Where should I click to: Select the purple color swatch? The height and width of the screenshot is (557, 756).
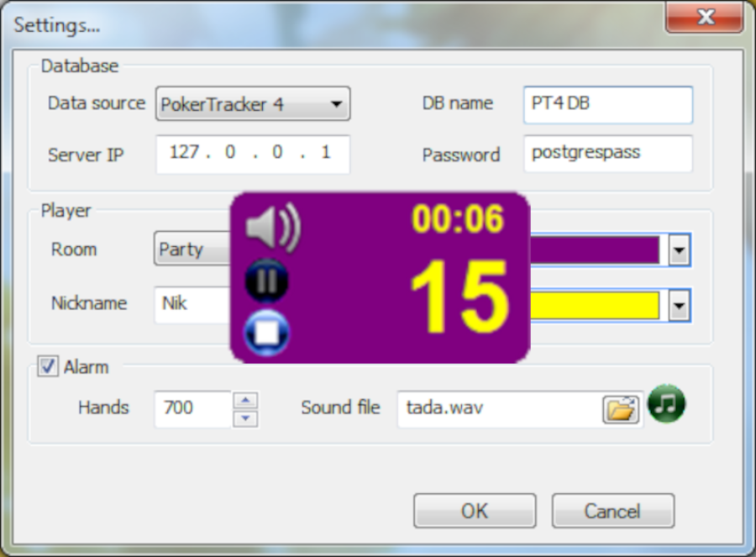tap(596, 250)
